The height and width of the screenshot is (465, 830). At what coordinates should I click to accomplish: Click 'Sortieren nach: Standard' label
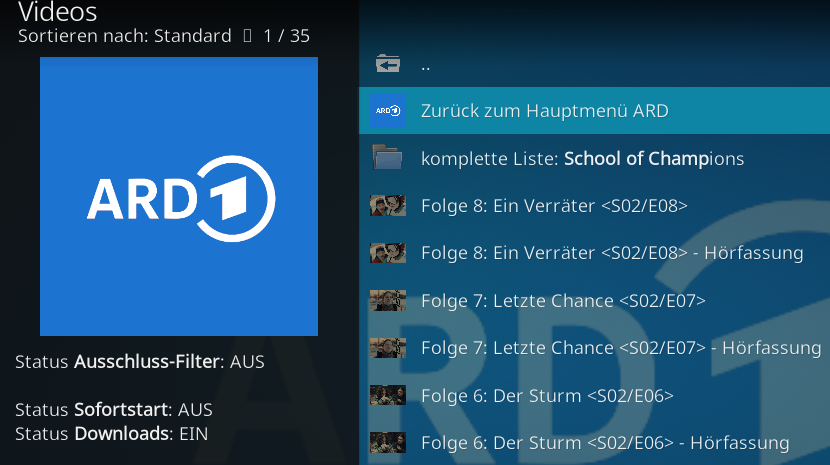(124, 36)
